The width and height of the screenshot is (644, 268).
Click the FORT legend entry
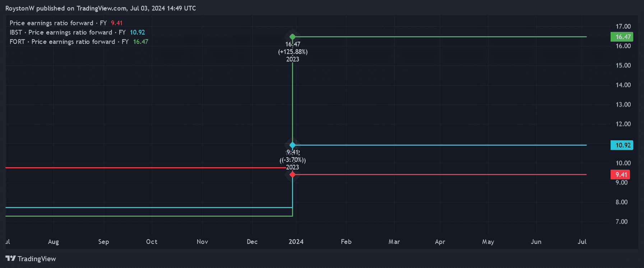coord(79,42)
